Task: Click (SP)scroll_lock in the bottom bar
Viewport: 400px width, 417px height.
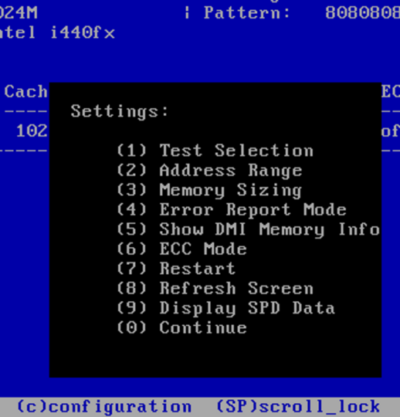Action: click(x=298, y=407)
